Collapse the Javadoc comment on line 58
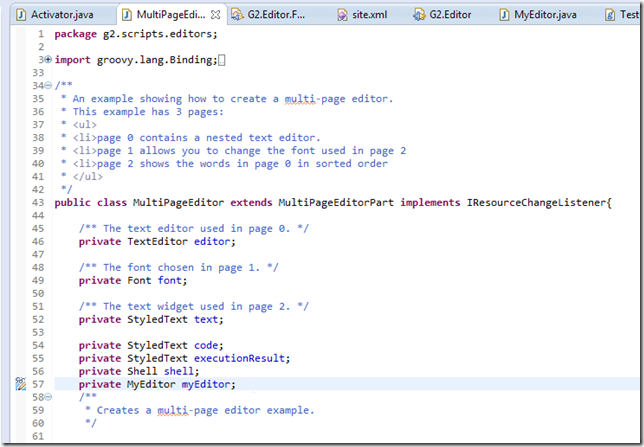The width and height of the screenshot is (644, 447). [48, 397]
